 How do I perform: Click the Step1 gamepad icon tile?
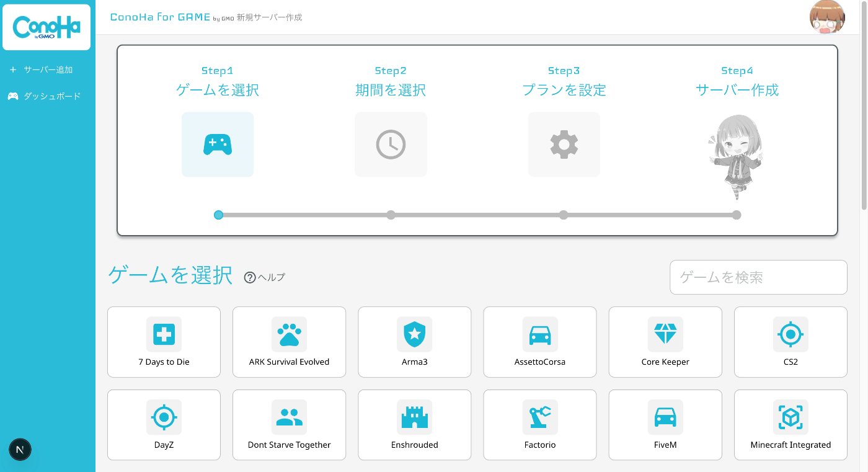point(218,145)
